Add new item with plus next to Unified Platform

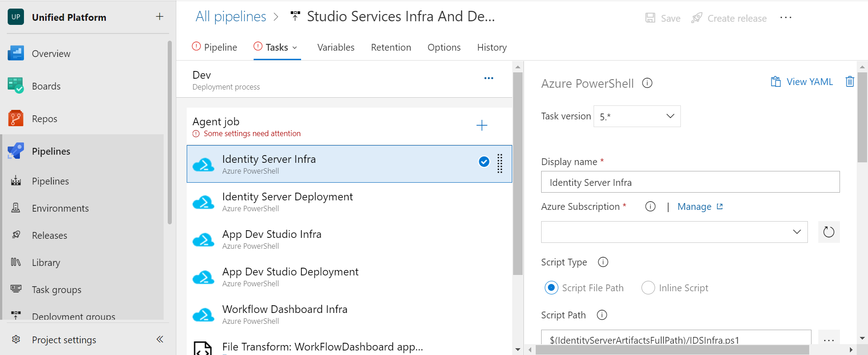point(160,17)
